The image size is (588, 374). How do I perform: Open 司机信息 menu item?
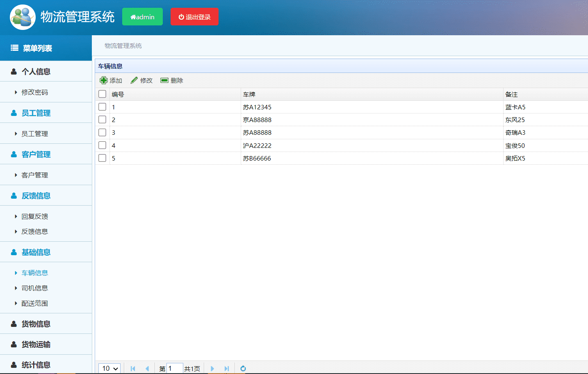(34, 288)
